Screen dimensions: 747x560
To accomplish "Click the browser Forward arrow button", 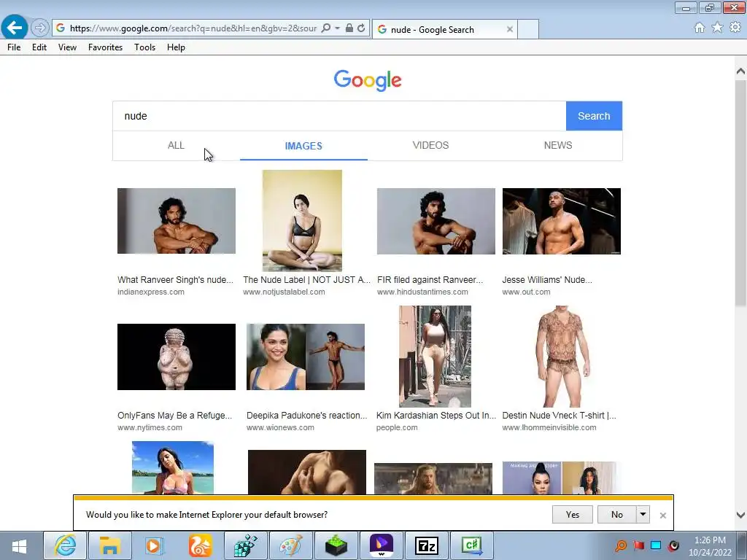I will click(40, 28).
